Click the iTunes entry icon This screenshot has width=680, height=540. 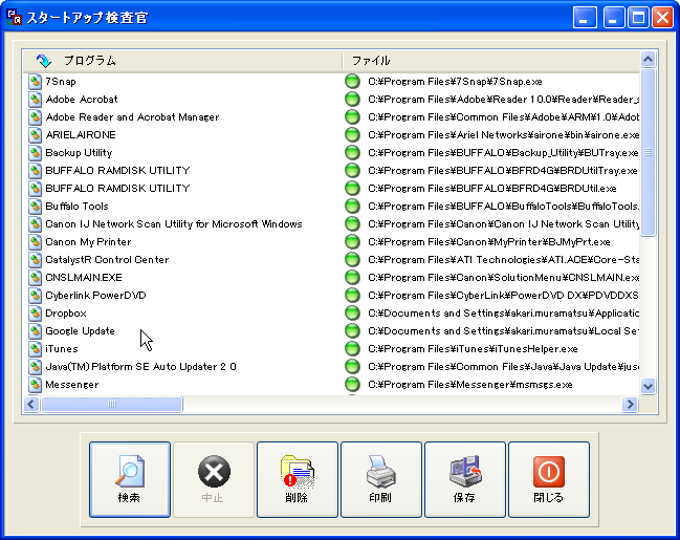35,349
